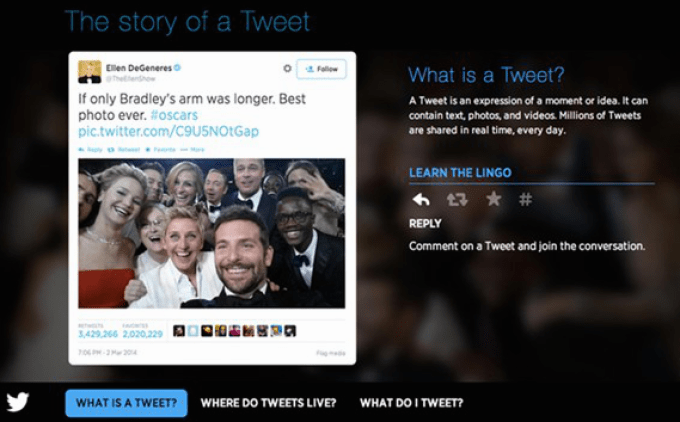Click the retweets count 3,429,266
This screenshot has height=422, width=680.
98,334
